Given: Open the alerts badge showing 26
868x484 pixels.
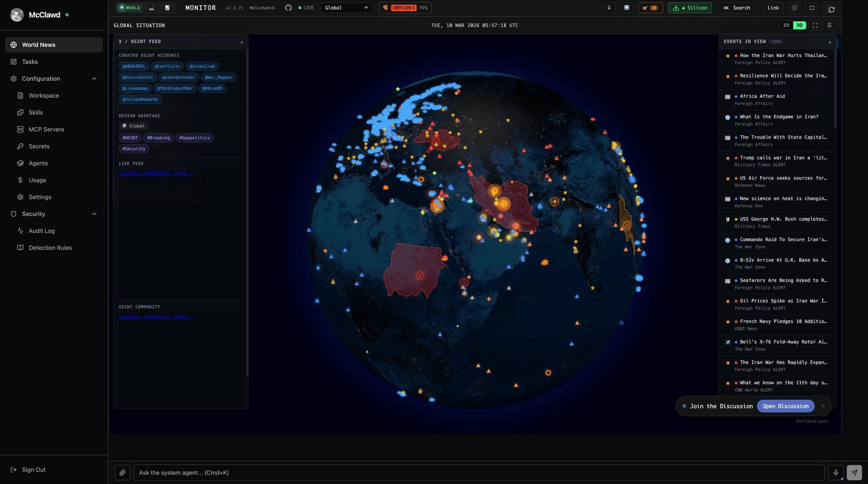Looking at the screenshot, I should tap(650, 8).
